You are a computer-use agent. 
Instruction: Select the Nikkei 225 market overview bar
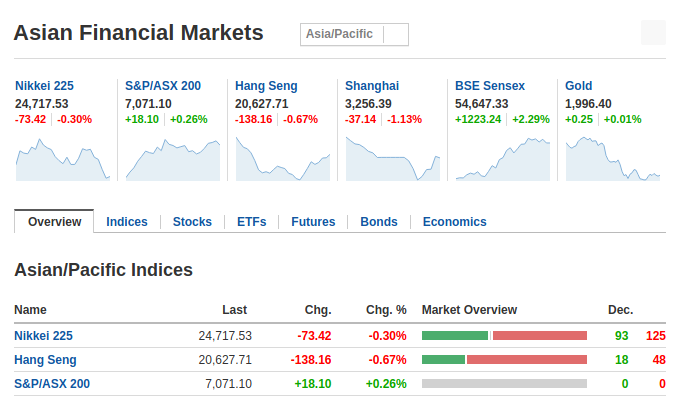[505, 335]
